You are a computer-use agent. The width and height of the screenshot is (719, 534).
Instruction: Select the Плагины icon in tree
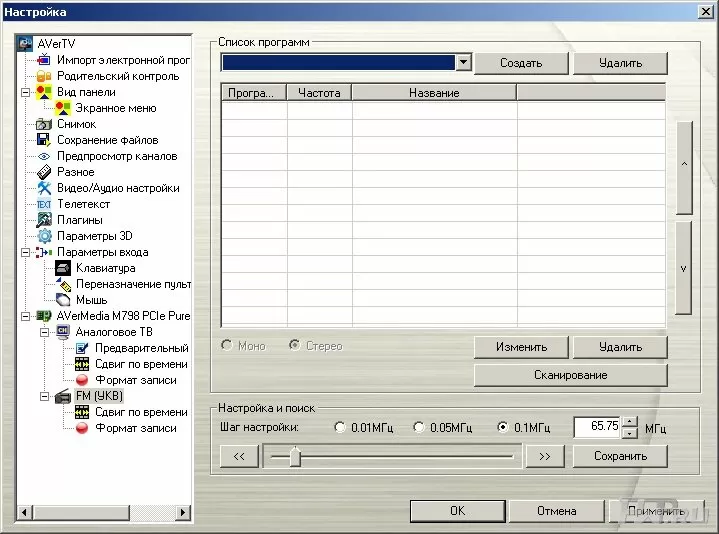point(44,220)
